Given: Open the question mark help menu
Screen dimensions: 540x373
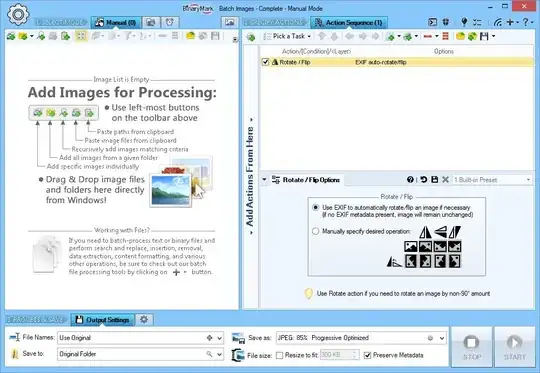Looking at the screenshot, I should [x=527, y=22].
